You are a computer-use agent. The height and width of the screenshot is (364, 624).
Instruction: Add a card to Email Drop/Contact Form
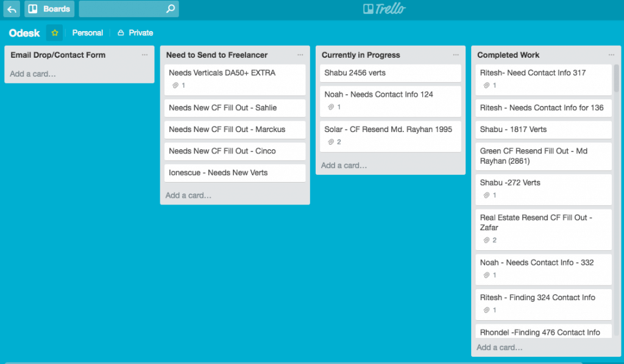pos(33,74)
